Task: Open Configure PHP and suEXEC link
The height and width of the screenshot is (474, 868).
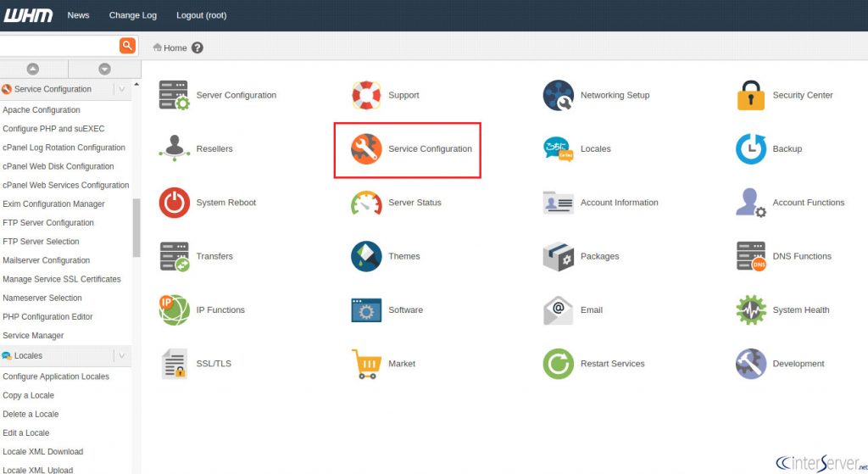Action: click(53, 129)
